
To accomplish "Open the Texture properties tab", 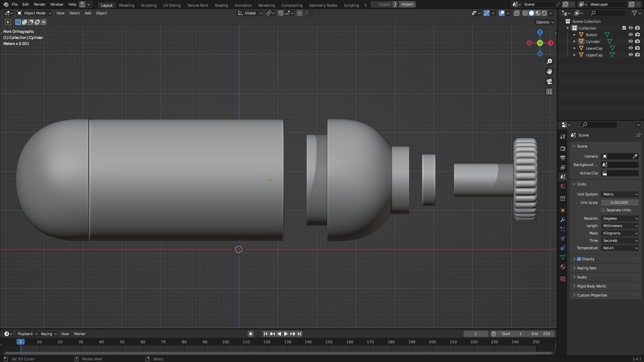I will (563, 279).
